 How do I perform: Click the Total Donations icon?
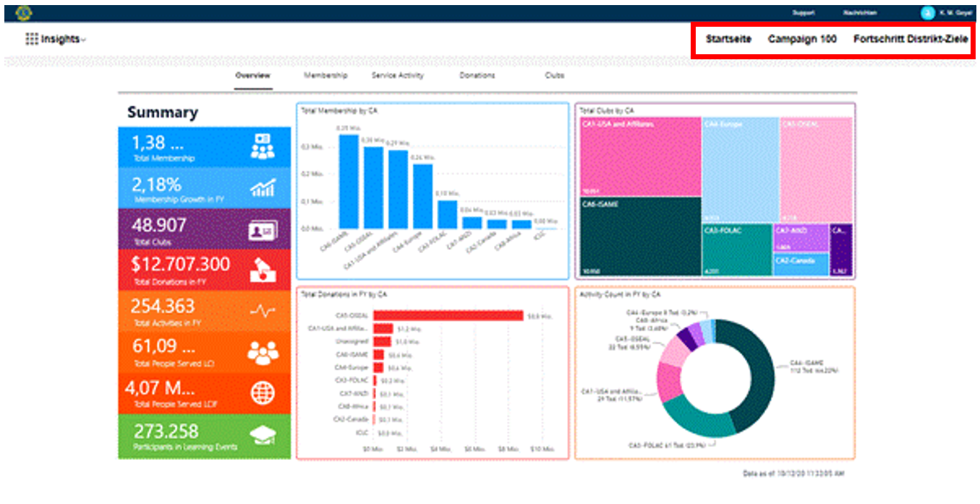[262, 273]
